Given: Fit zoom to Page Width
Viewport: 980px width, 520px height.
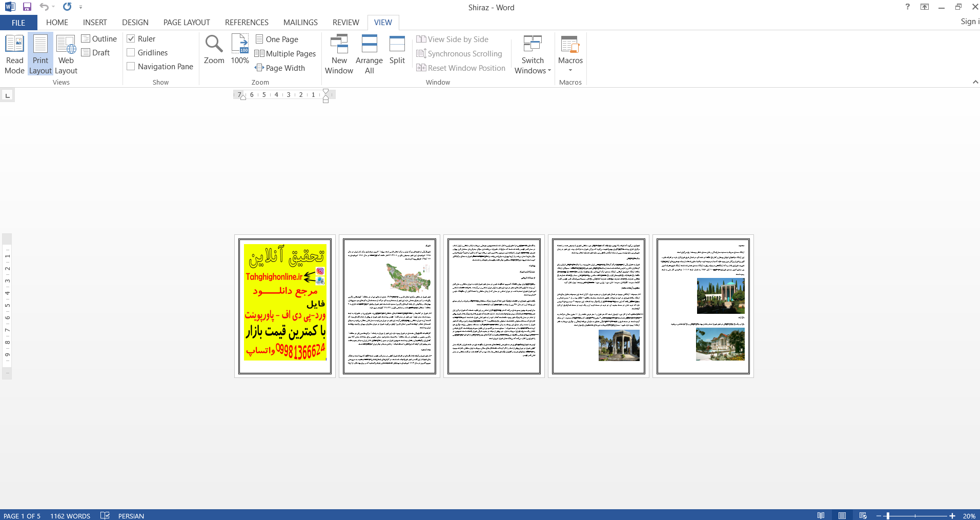Looking at the screenshot, I should 280,68.
